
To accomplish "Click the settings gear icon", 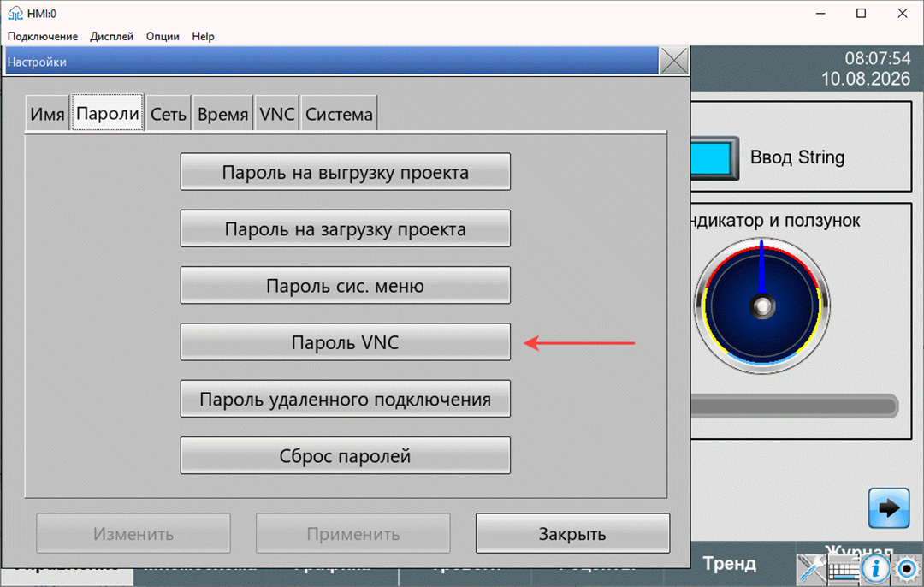I will tap(907, 569).
